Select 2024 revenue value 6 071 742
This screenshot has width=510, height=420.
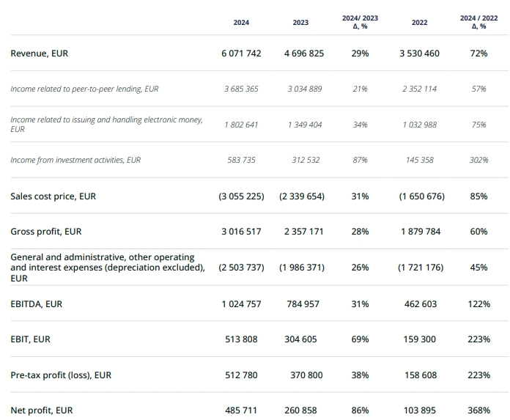[x=241, y=54]
